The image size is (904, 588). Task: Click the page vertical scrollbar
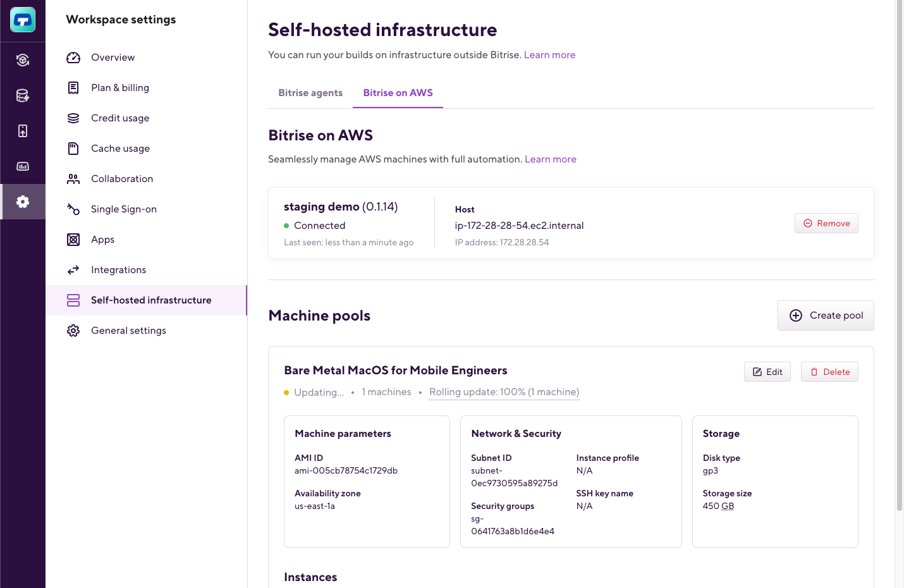(x=900, y=255)
